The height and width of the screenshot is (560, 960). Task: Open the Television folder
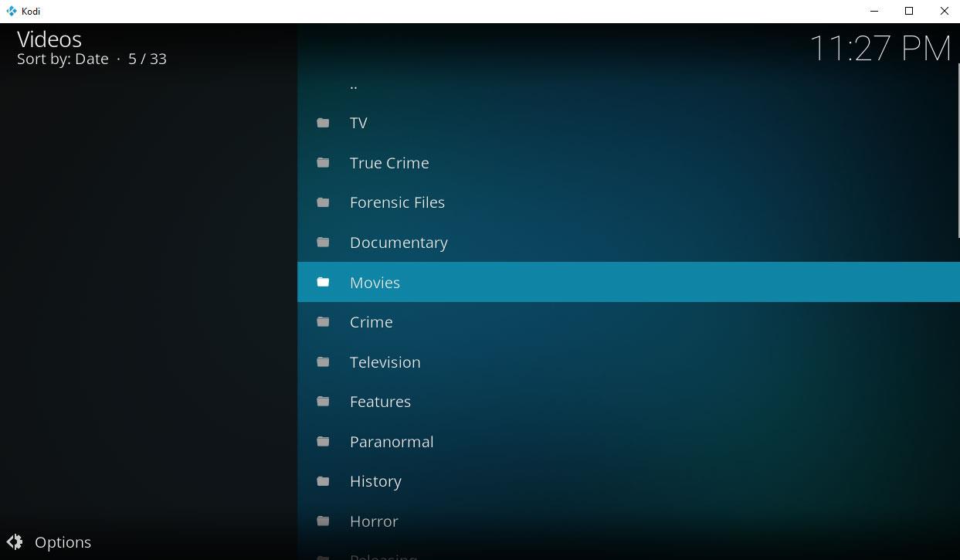(x=385, y=362)
